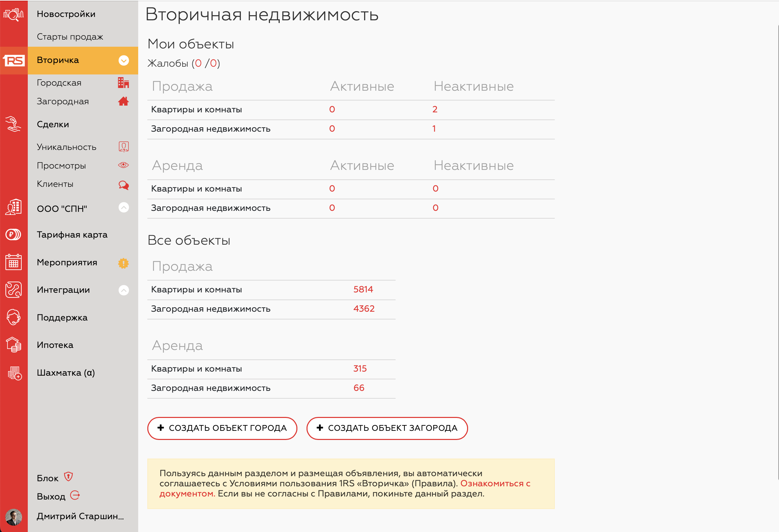Open the Клиенты chat bubbles icon
779x532 pixels.
pyautogui.click(x=124, y=185)
